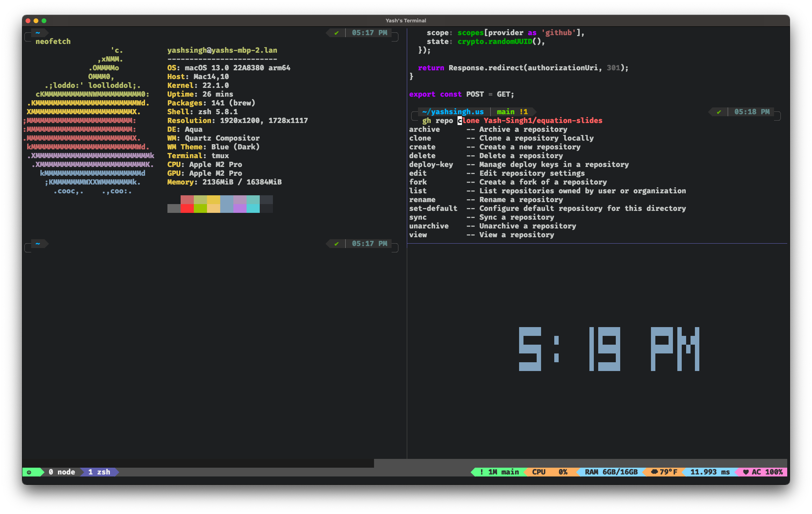The image size is (812, 514).
Task: Click the checkmark beside the lower-left 05:17 PM
Action: (x=336, y=244)
